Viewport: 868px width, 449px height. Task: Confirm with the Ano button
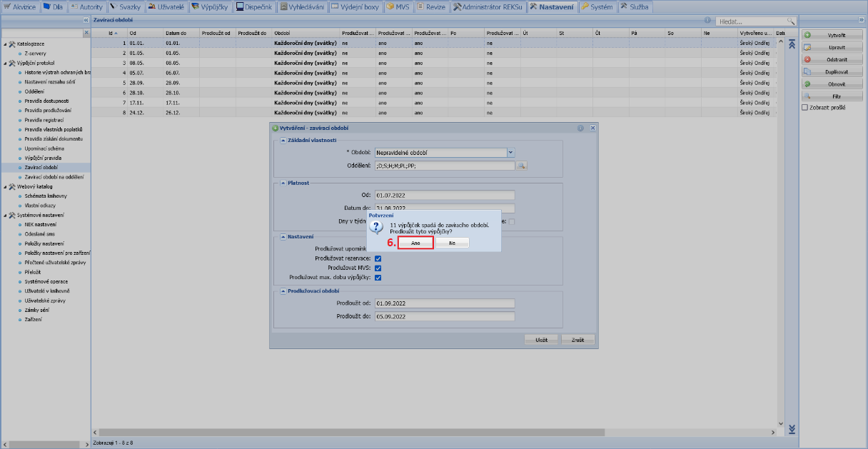(x=415, y=243)
